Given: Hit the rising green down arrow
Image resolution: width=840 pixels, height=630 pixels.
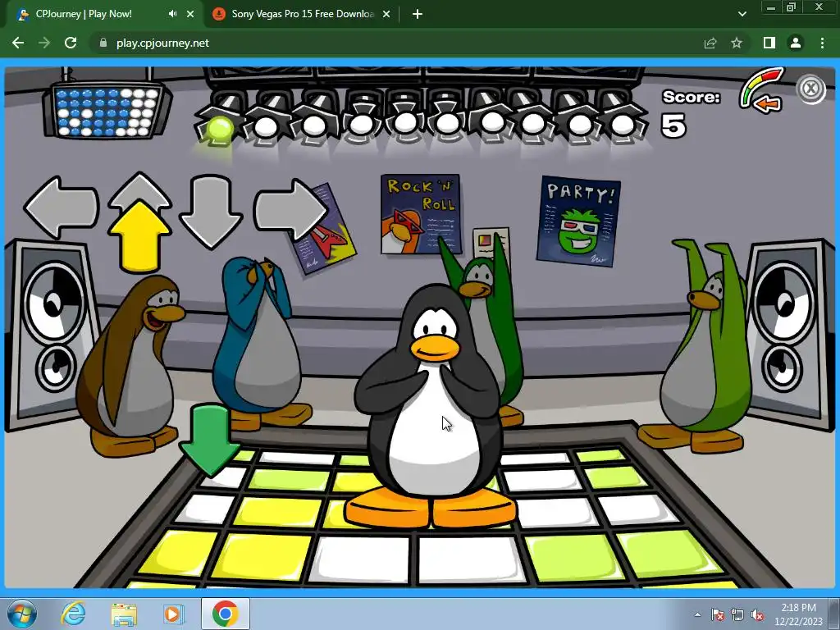Looking at the screenshot, I should 210,441.
